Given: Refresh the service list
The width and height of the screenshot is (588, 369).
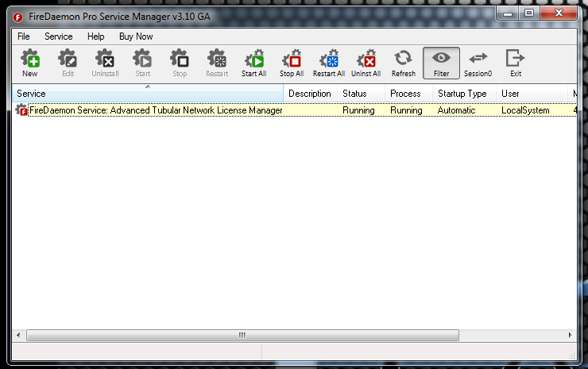Looking at the screenshot, I should point(404,63).
